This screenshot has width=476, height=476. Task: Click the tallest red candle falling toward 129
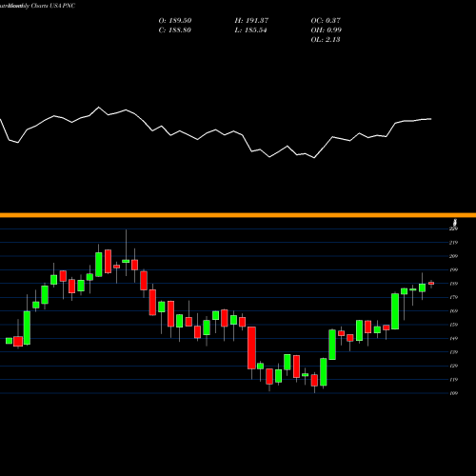[x=251, y=347]
